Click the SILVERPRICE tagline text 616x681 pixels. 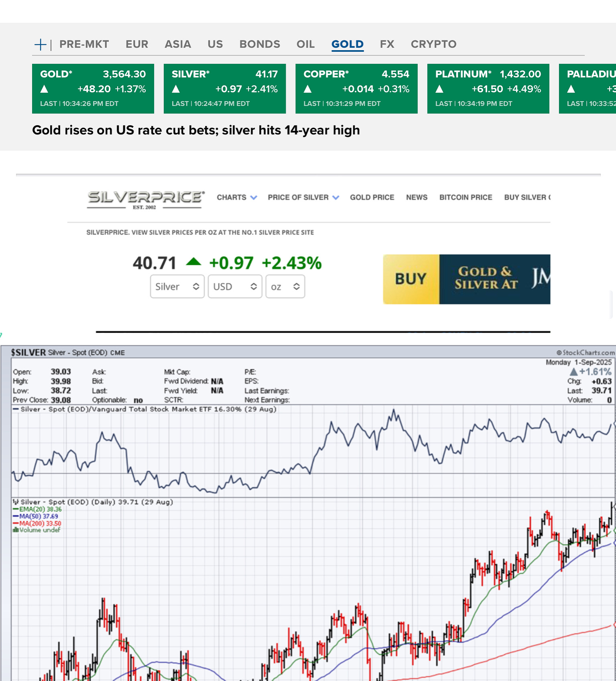200,232
